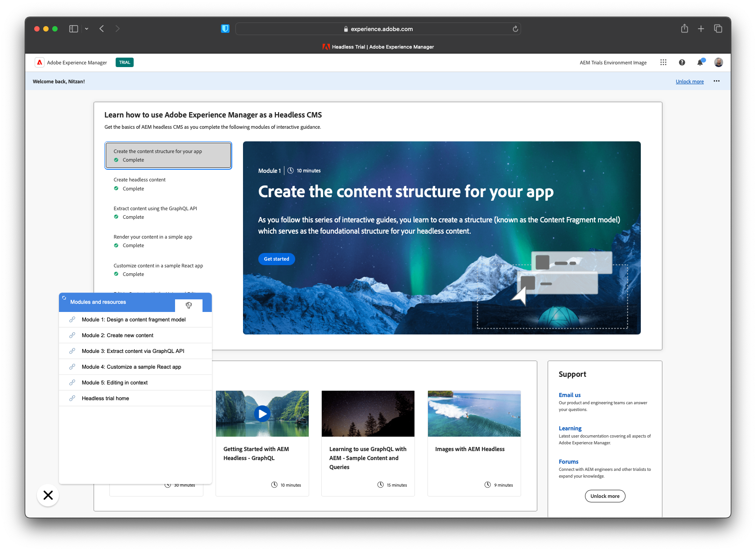Open the Bitwarden shield extension
This screenshot has height=551, width=756.
225,29
